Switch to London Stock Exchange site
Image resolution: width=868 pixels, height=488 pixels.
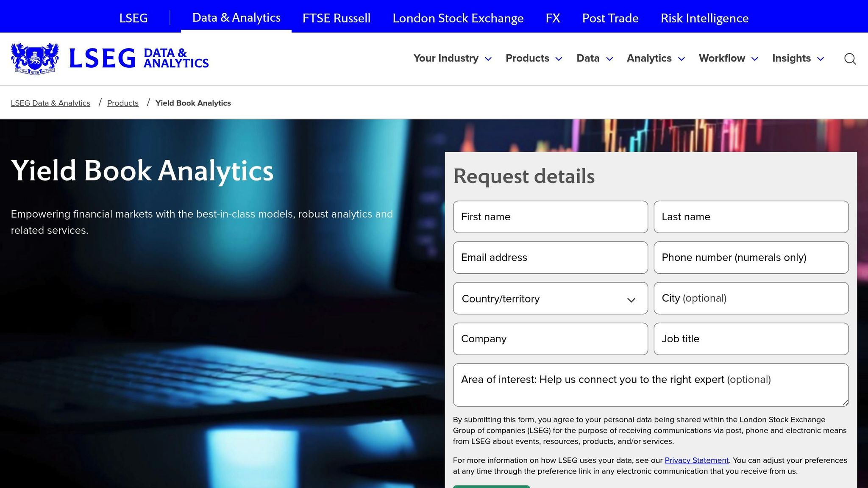click(458, 18)
